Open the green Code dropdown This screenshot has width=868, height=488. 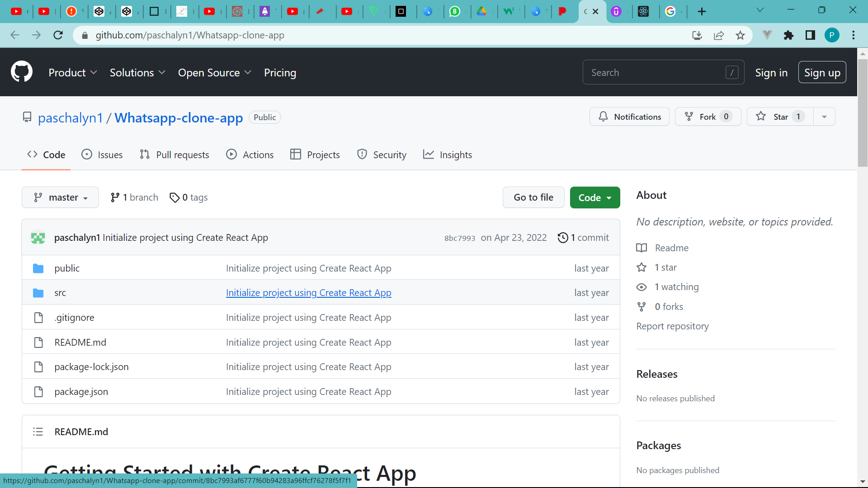click(x=594, y=197)
